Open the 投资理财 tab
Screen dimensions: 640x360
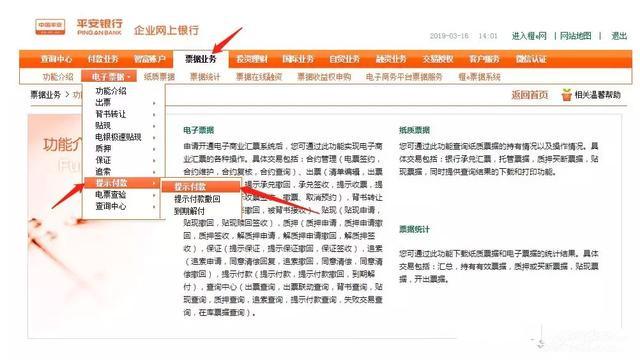coord(252,59)
